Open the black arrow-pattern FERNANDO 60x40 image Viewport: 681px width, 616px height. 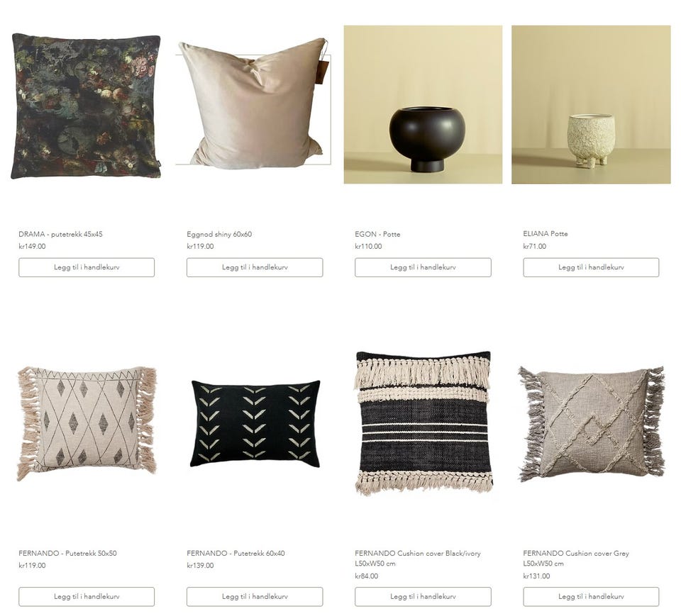coord(255,424)
